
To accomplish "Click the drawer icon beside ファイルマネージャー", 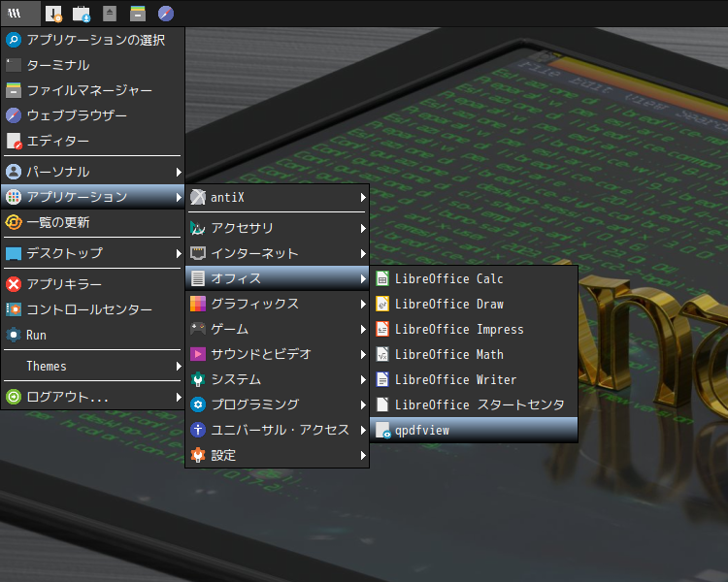I will click(14, 90).
